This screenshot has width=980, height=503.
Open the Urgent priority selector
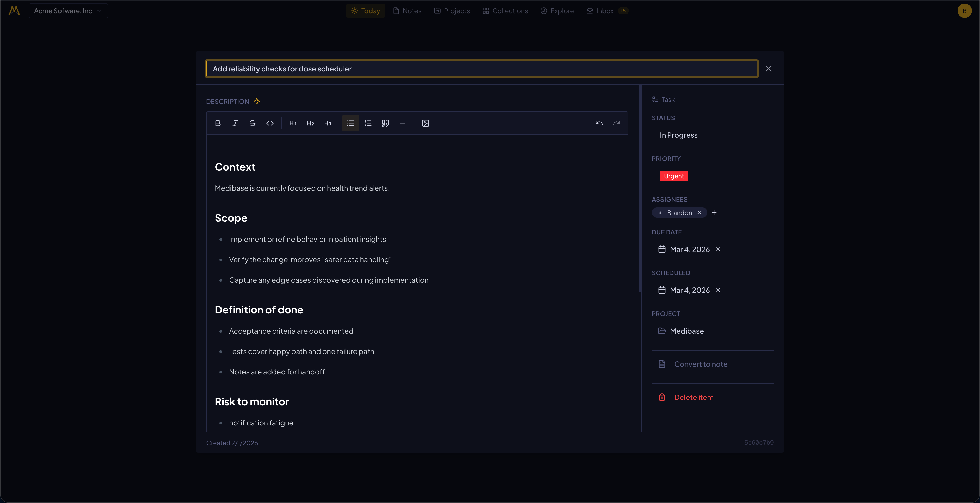pos(674,176)
